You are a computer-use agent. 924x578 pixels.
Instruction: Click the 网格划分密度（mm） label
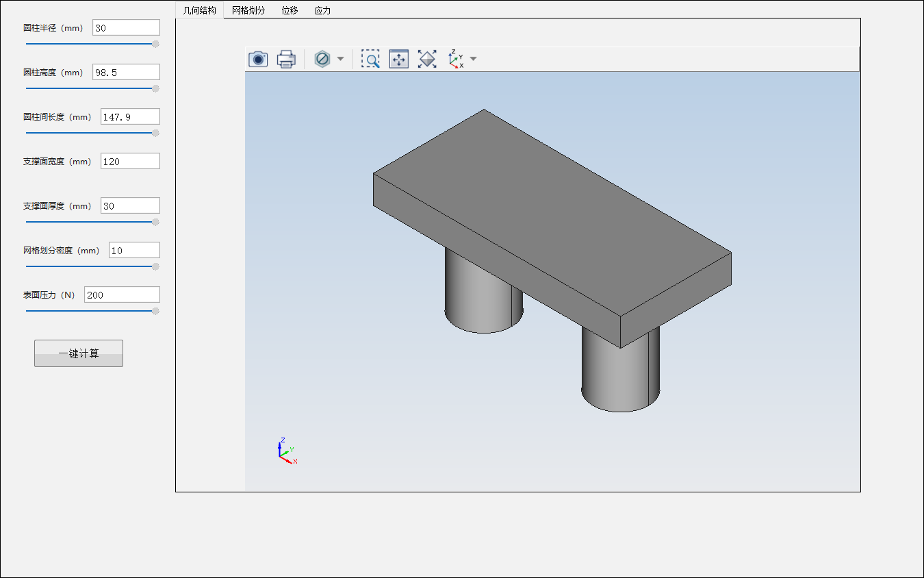click(x=62, y=251)
